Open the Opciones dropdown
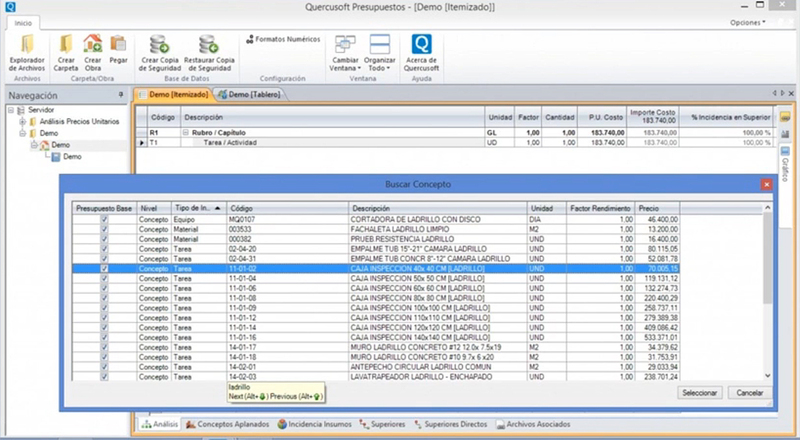Image resolution: width=800 pixels, height=440 pixels. pos(747,23)
